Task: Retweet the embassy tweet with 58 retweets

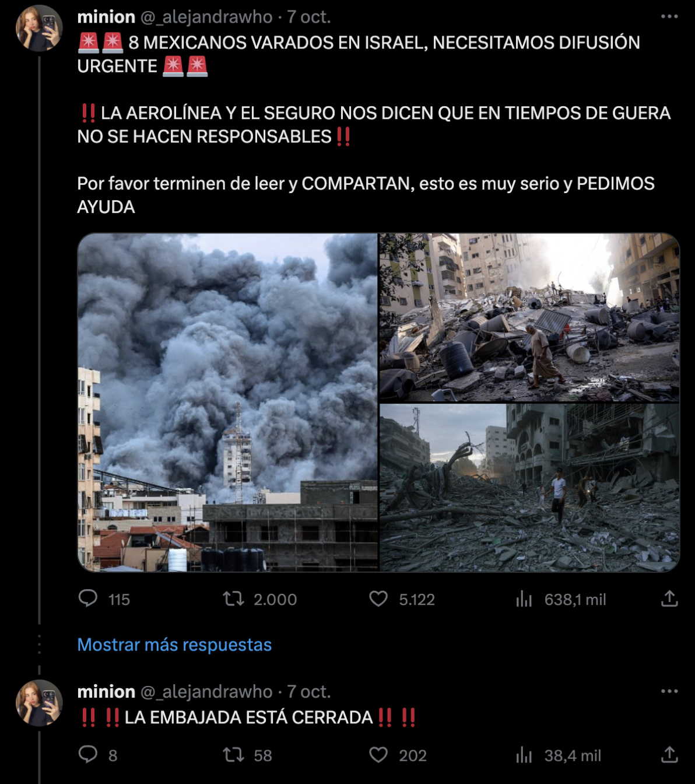Action: tap(234, 755)
